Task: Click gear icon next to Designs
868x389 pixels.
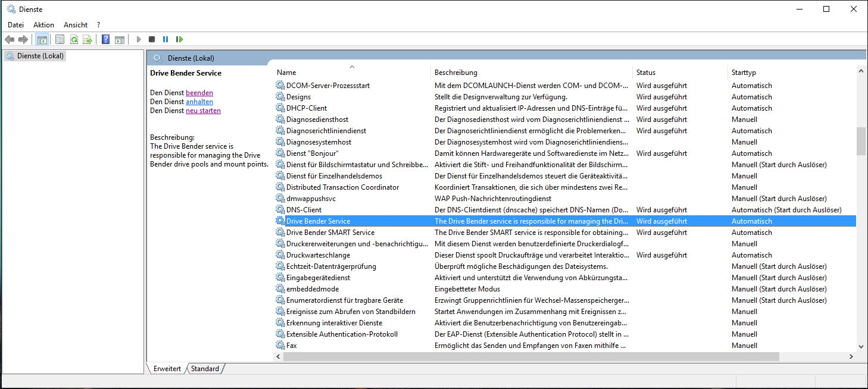Action: click(280, 96)
